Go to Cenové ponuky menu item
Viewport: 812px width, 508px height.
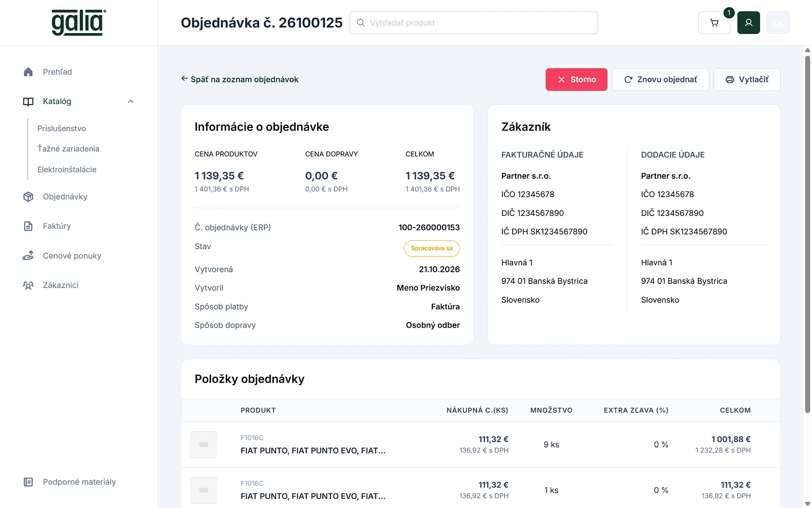(x=72, y=256)
